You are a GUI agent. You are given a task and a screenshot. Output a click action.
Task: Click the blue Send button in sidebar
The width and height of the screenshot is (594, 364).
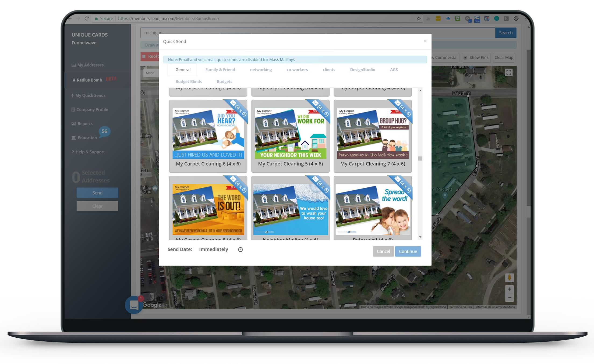(x=97, y=193)
